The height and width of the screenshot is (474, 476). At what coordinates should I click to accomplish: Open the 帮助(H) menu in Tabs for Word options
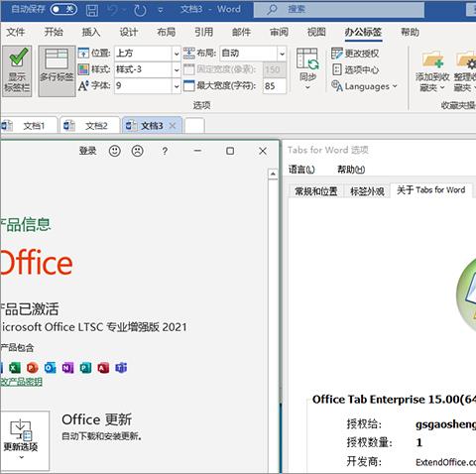click(x=351, y=170)
